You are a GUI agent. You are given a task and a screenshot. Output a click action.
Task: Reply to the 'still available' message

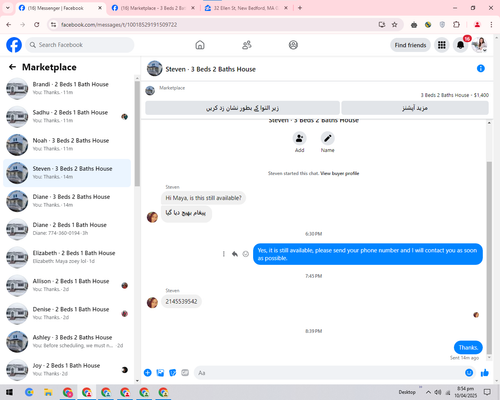tap(235, 254)
